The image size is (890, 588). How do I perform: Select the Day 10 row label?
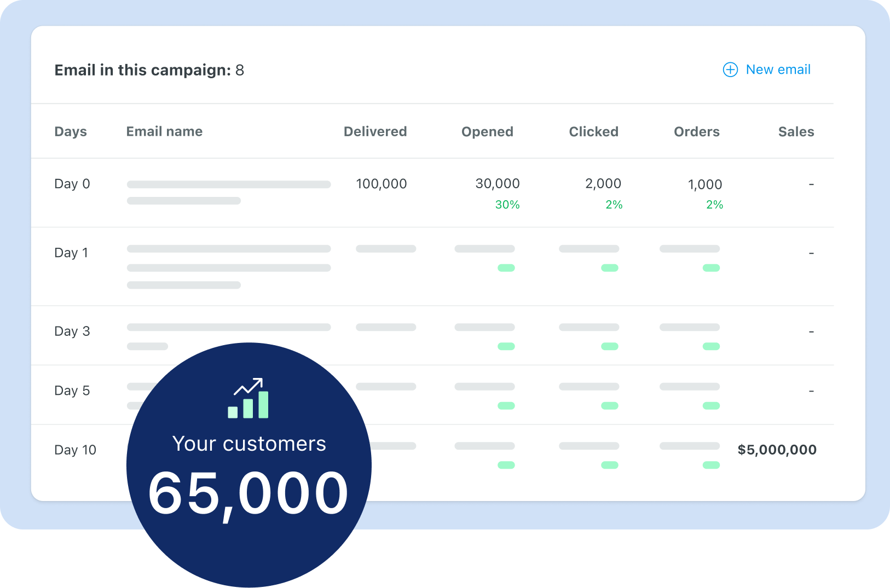point(76,450)
